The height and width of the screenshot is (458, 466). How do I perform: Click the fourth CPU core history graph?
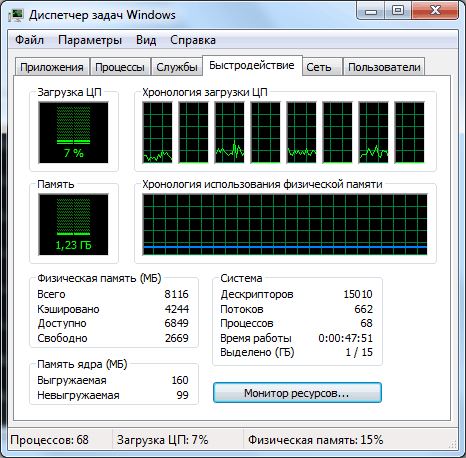[266, 133]
